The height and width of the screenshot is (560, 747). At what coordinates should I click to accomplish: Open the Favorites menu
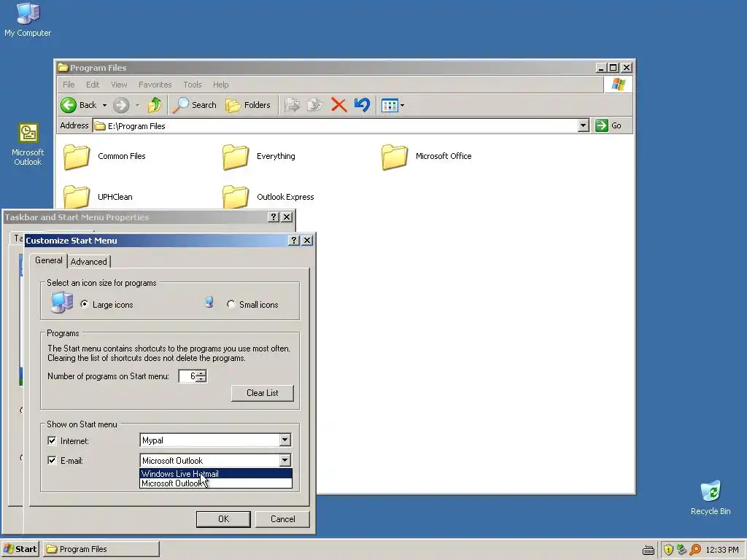tap(155, 85)
